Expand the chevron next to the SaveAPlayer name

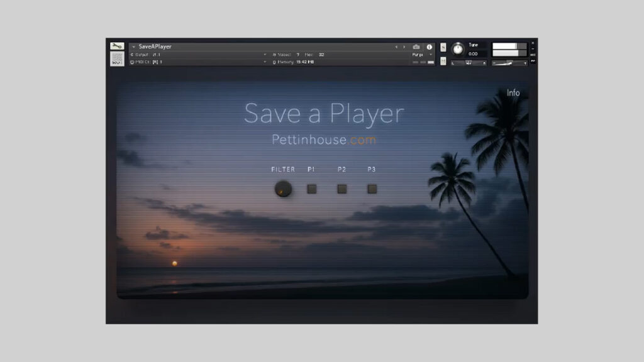pos(133,46)
